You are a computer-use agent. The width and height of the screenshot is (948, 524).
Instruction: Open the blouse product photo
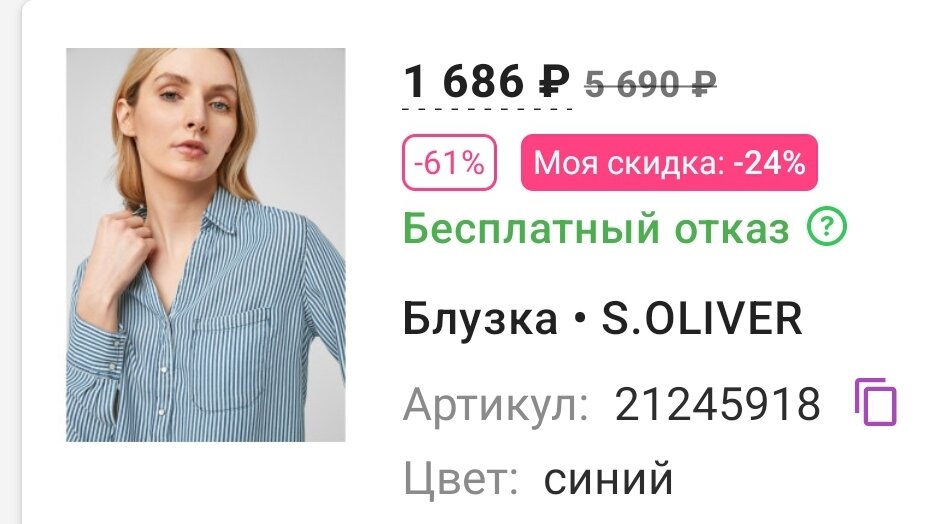pyautogui.click(x=206, y=245)
